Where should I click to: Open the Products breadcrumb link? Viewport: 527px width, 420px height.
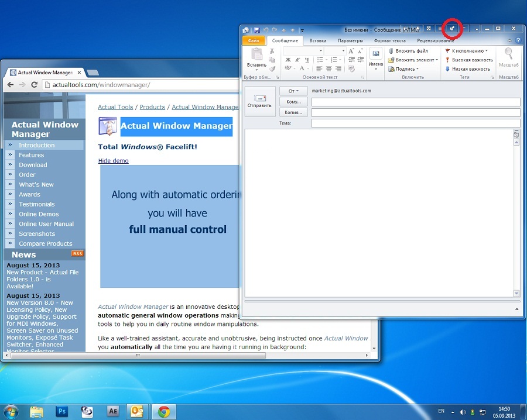click(152, 107)
